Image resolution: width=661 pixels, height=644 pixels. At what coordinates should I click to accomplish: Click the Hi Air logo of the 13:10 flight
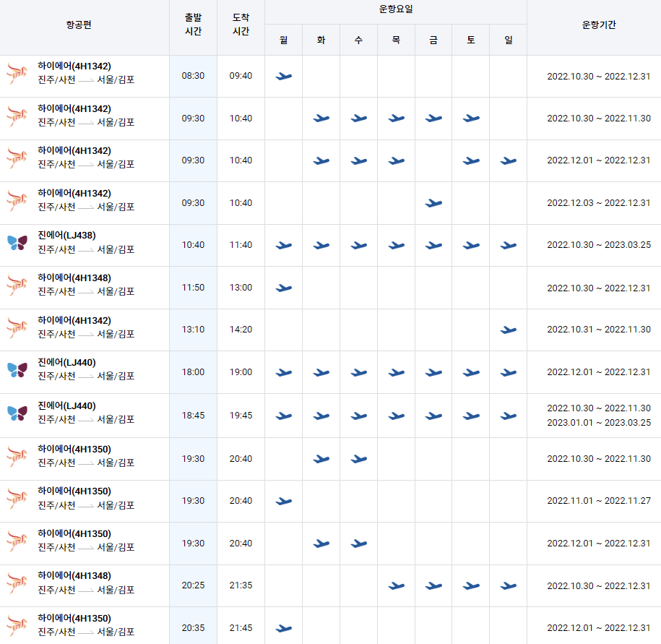click(17, 328)
